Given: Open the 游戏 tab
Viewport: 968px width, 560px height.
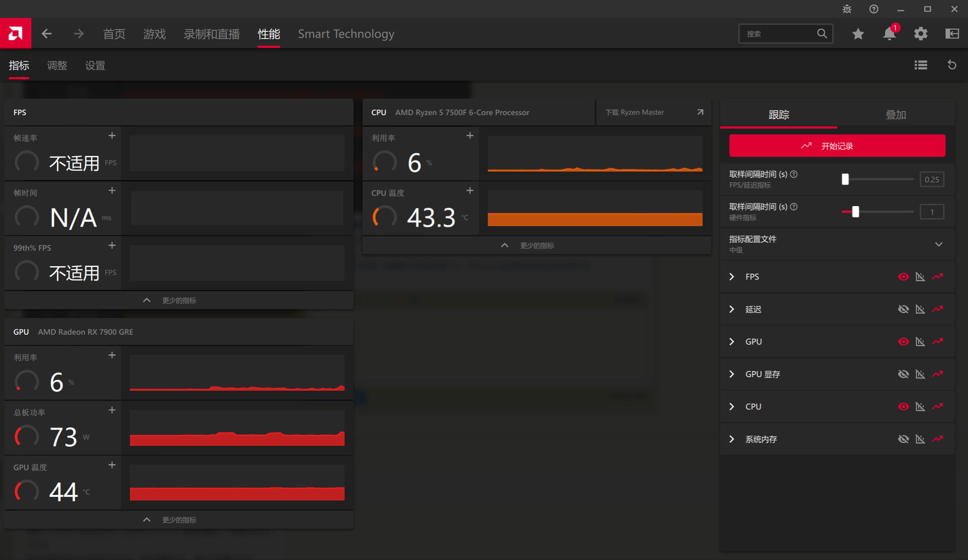Looking at the screenshot, I should [154, 34].
